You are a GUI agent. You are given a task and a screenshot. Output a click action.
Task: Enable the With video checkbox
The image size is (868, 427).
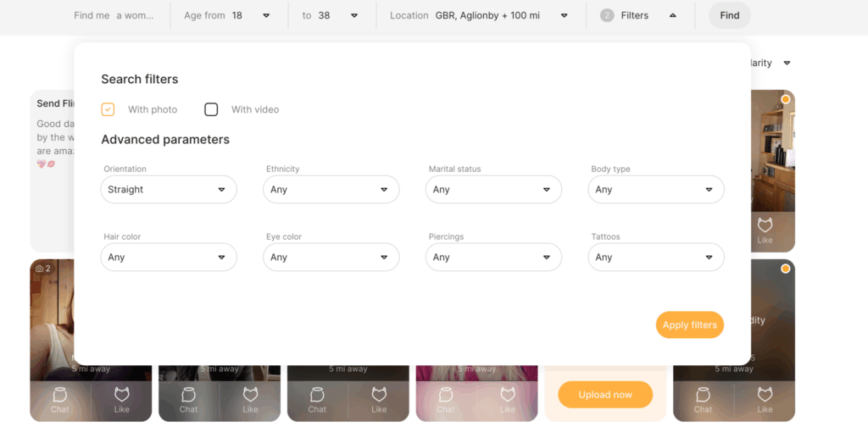coord(211,109)
